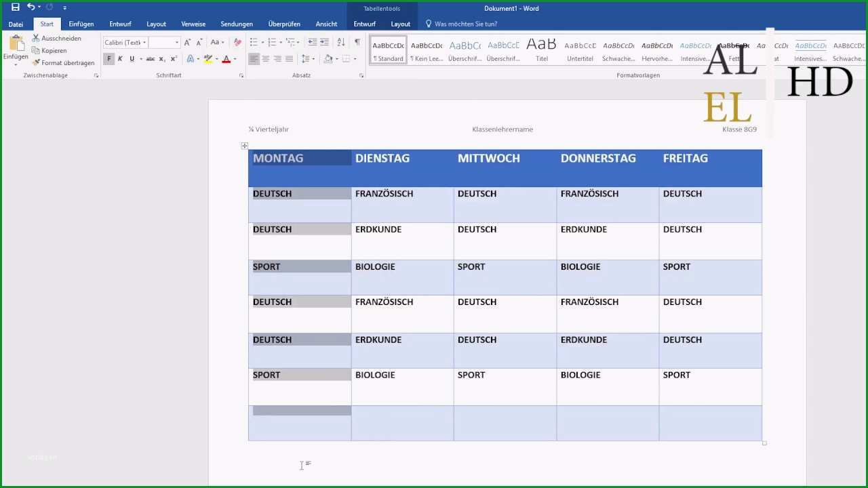The image size is (868, 488).
Task: Toggle underline formatting (U)
Action: [x=132, y=59]
